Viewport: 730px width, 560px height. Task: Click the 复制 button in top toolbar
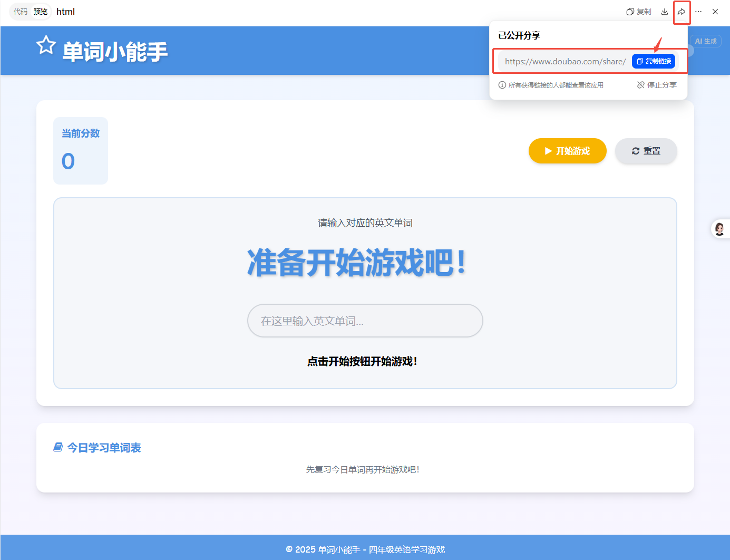[639, 12]
